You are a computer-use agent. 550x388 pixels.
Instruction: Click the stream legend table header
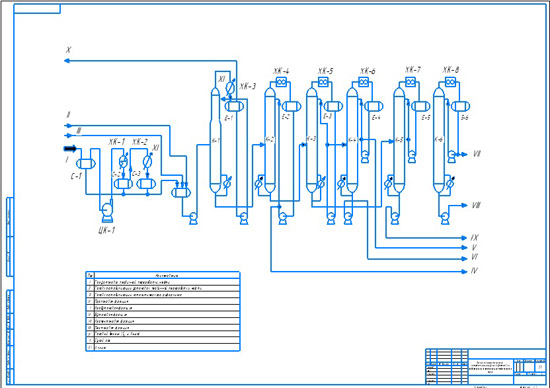coord(163,275)
